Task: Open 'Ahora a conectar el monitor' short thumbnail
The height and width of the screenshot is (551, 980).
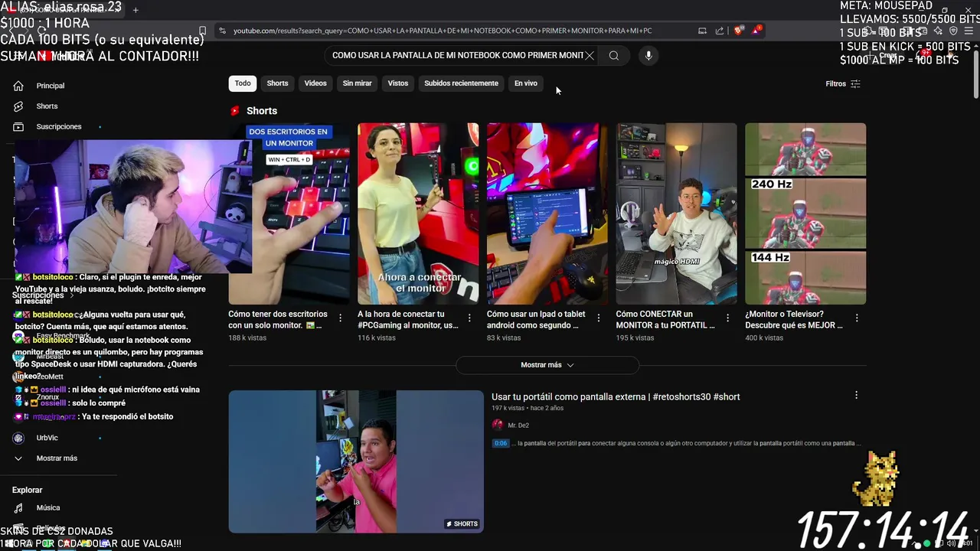Action: [x=418, y=214]
